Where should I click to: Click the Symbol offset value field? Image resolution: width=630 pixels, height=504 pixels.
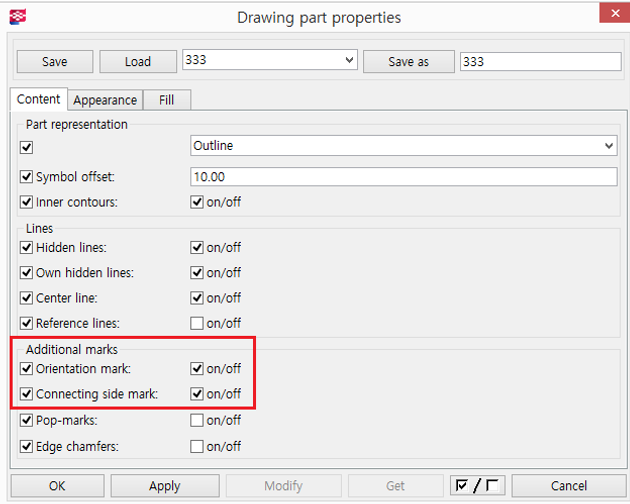(403, 177)
